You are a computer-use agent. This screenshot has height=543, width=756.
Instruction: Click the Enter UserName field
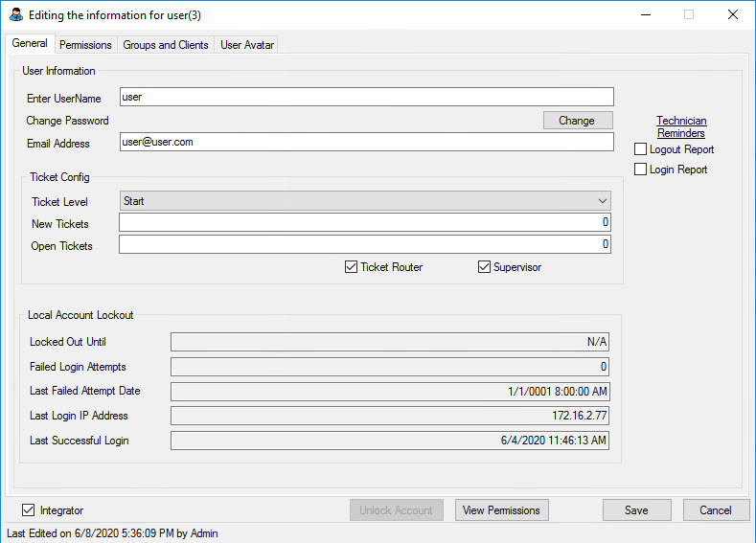pos(365,97)
